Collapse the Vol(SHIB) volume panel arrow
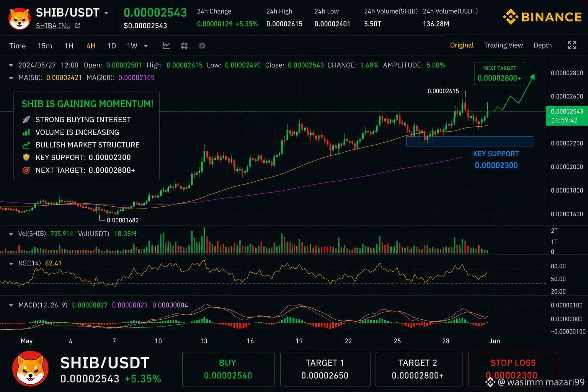The image size is (588, 392). pyautogui.click(x=11, y=234)
